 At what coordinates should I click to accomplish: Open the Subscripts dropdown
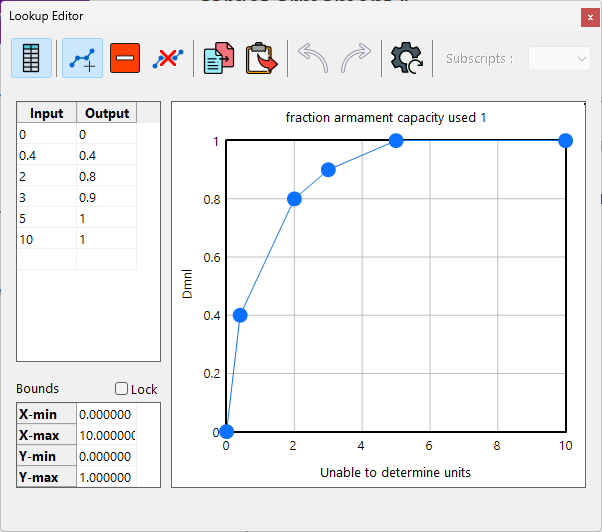point(559,59)
